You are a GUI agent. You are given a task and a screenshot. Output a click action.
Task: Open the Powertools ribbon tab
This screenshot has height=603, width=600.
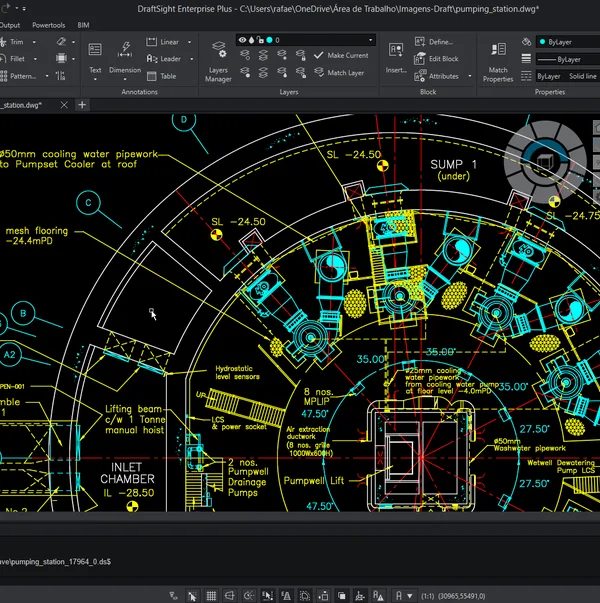(49, 25)
